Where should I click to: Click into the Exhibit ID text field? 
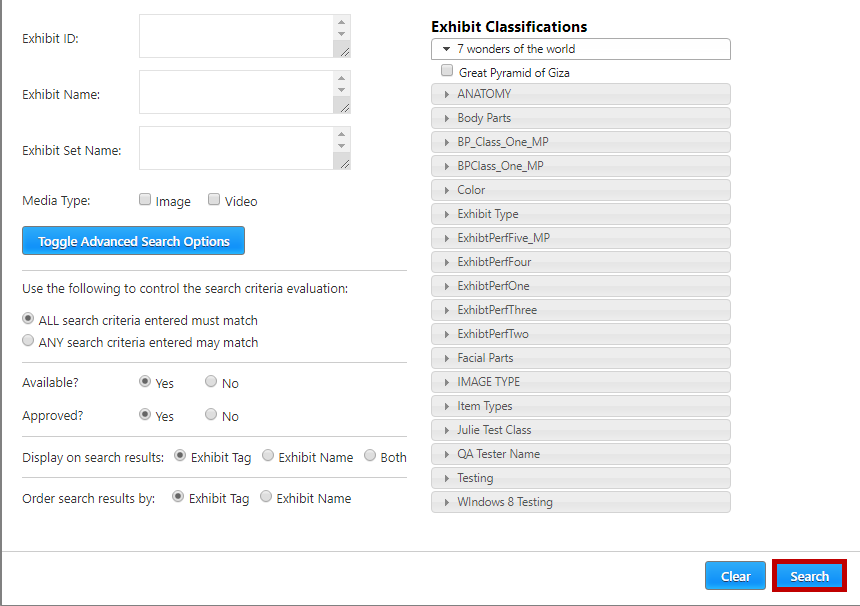point(236,36)
